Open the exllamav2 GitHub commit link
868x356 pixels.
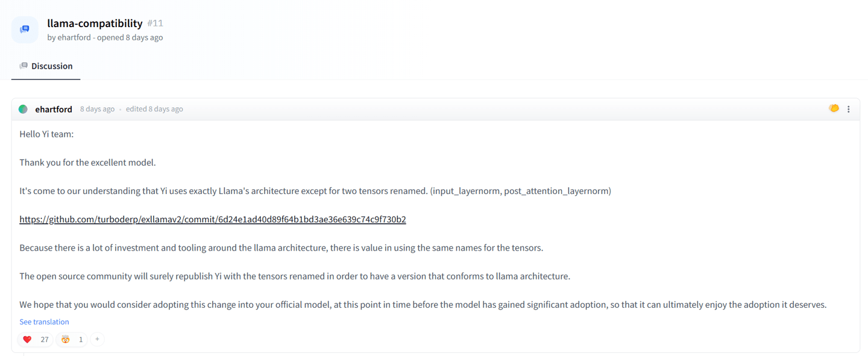(212, 219)
